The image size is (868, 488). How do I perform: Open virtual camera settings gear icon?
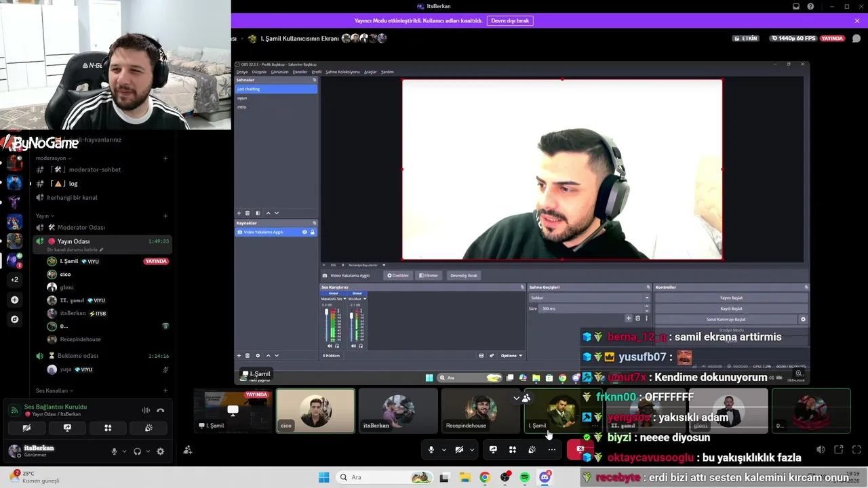(x=803, y=319)
